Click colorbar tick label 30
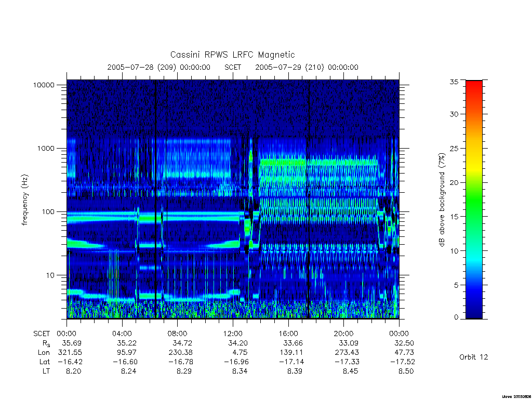Viewport: 532px width, 399px height. click(x=454, y=114)
